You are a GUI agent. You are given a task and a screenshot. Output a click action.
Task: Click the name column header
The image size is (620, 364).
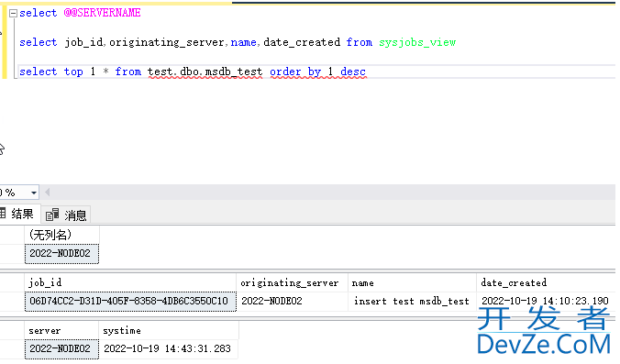(x=413, y=283)
